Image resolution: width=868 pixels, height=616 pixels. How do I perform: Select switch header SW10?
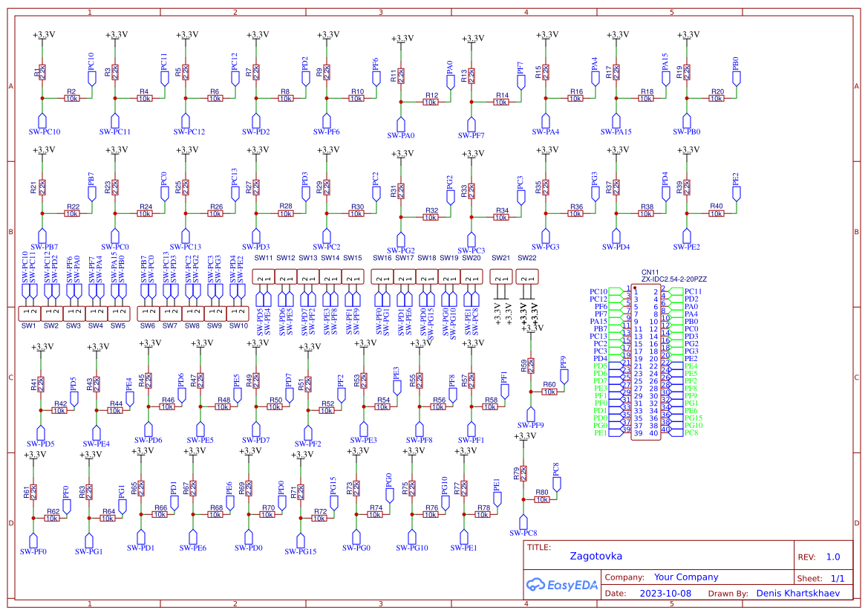[x=238, y=314]
